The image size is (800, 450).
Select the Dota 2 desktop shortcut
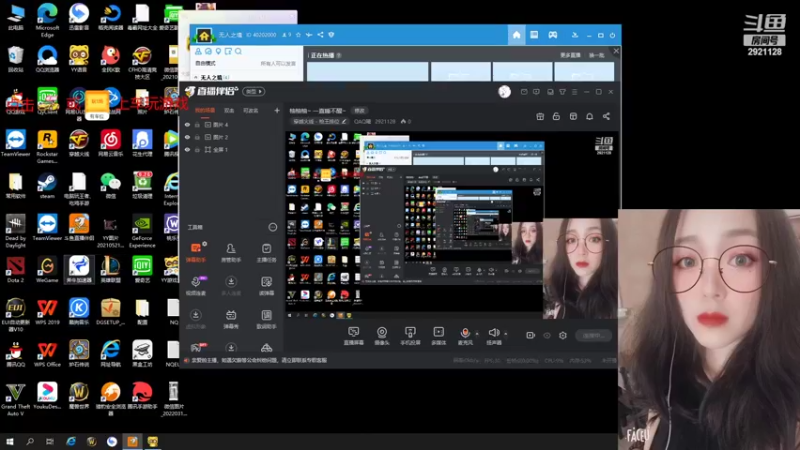(x=15, y=270)
